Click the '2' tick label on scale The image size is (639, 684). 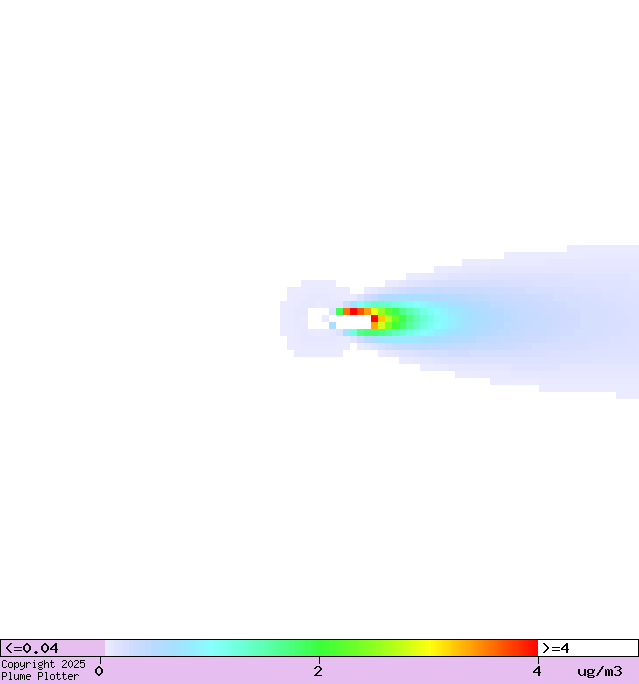318,671
